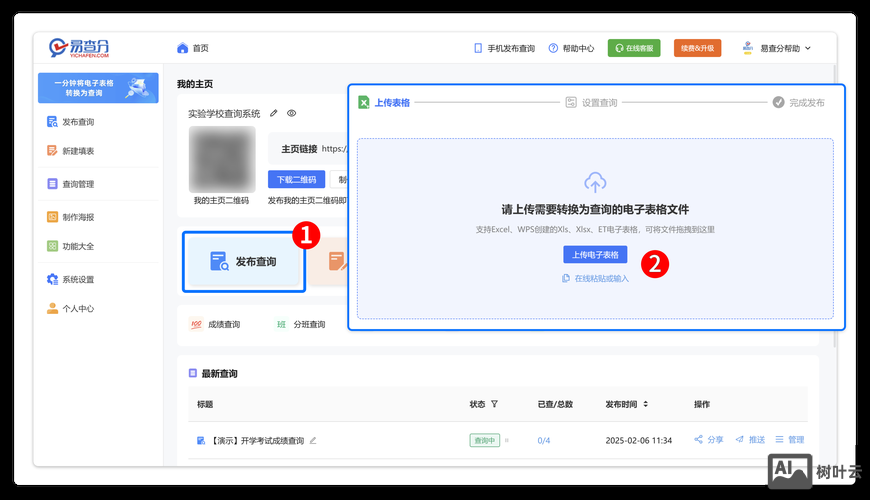
Task: Click the 制作海报 sidebar icon
Action: click(52, 217)
